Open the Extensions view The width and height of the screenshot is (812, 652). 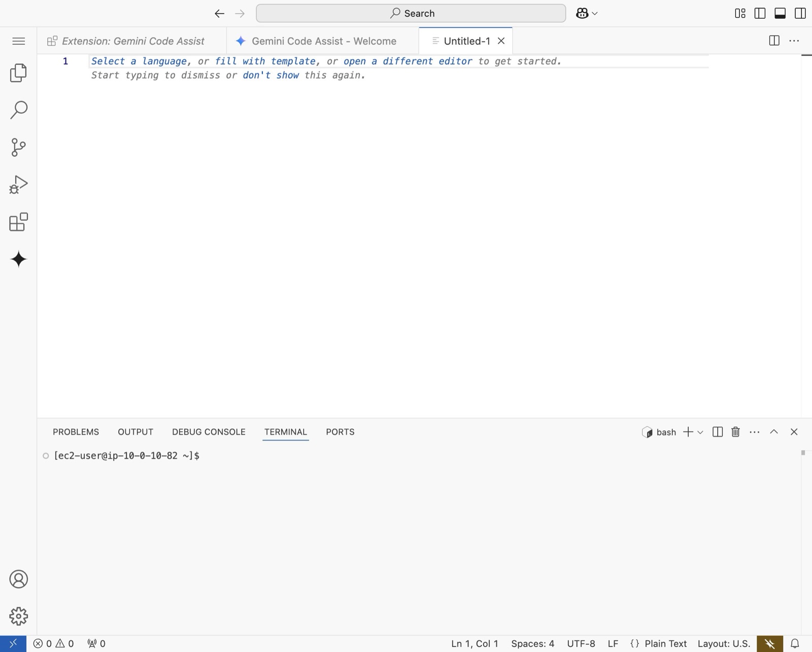18,222
